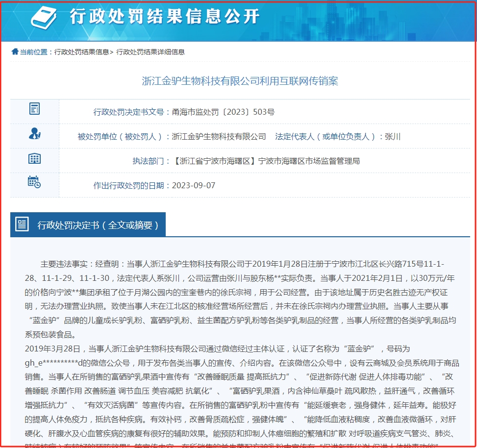Click the 当前位置 breadcrumb label
The image size is (477, 448).
[x=34, y=52]
